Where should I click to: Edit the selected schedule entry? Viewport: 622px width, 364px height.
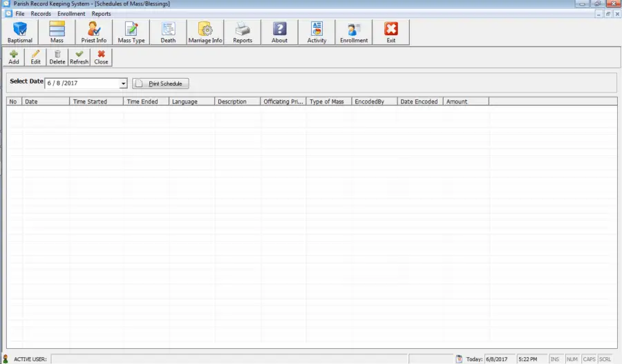coord(36,57)
